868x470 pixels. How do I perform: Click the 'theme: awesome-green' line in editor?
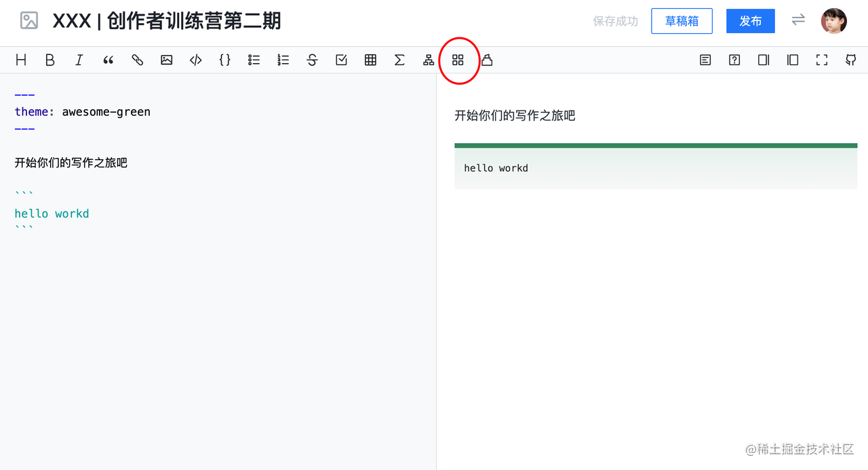tap(83, 112)
